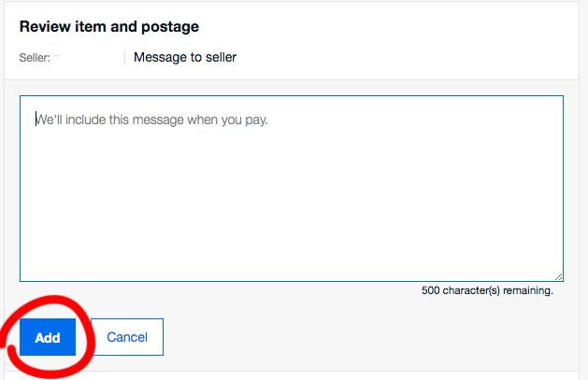Click the 500 character(s) remaining counter

(x=487, y=290)
